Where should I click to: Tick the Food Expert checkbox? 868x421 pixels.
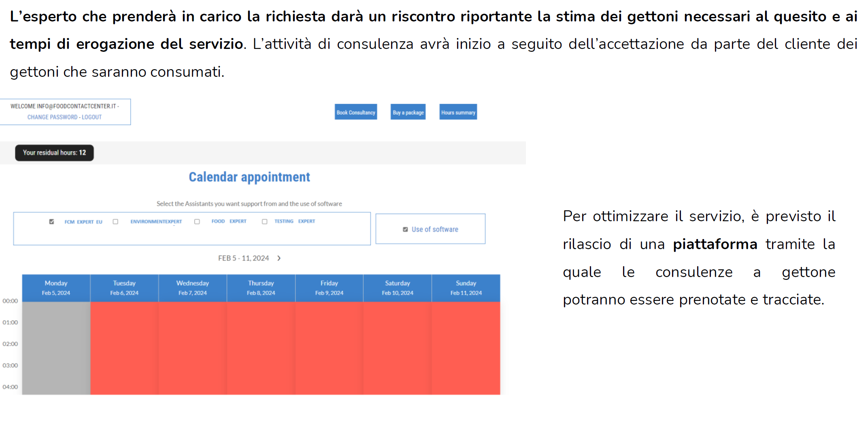click(x=197, y=222)
